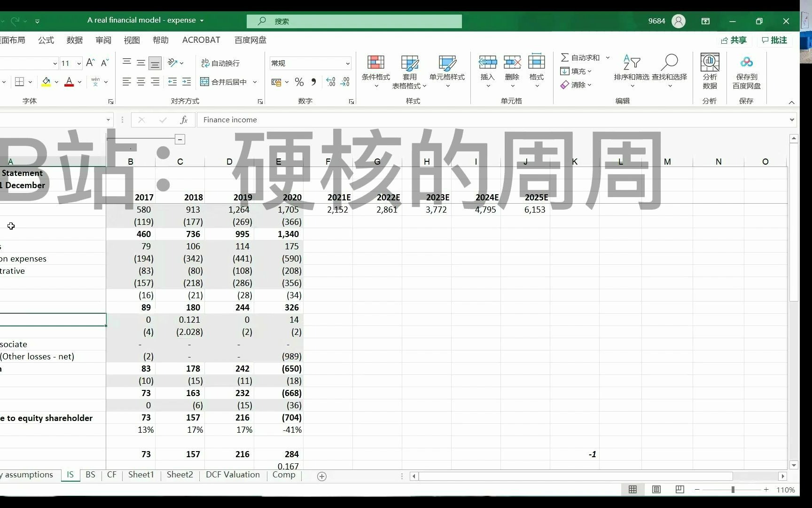Increase font size with the large A icon
The height and width of the screenshot is (508, 812).
(x=91, y=63)
